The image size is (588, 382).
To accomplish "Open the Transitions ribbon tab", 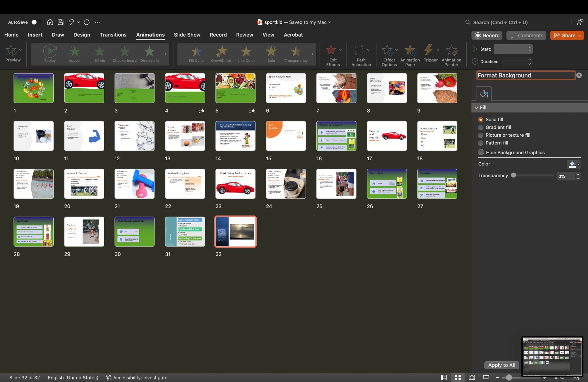I will coord(113,35).
